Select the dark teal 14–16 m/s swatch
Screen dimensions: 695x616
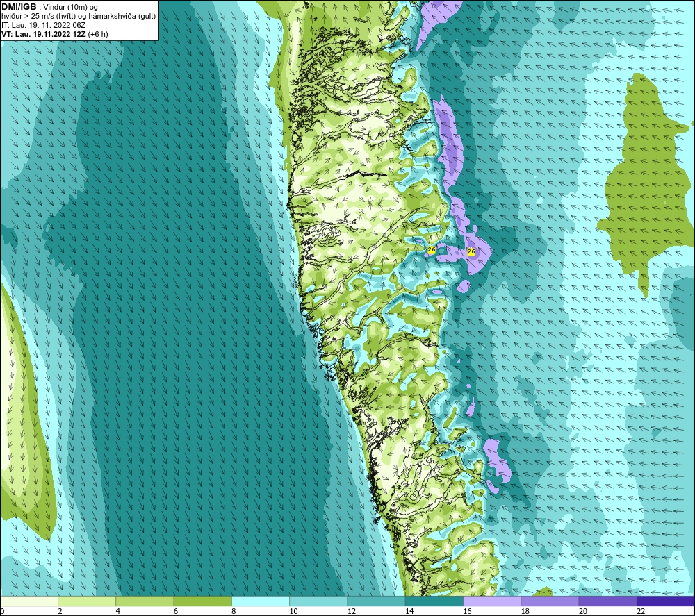(434, 601)
